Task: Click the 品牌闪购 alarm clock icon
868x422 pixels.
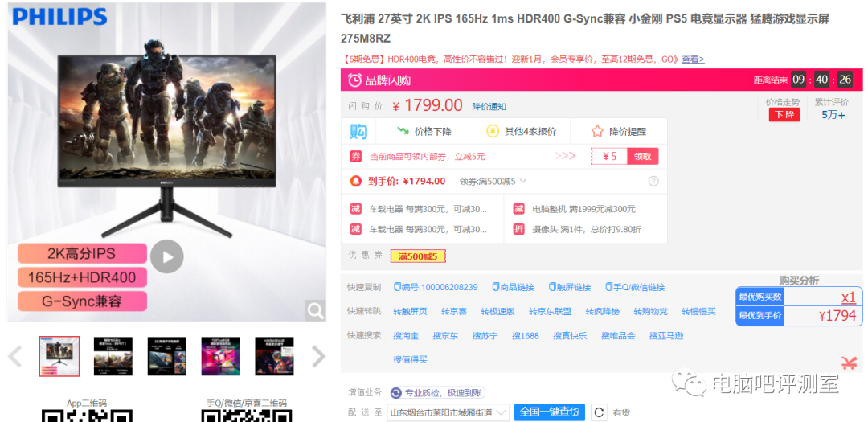Action: pos(355,80)
